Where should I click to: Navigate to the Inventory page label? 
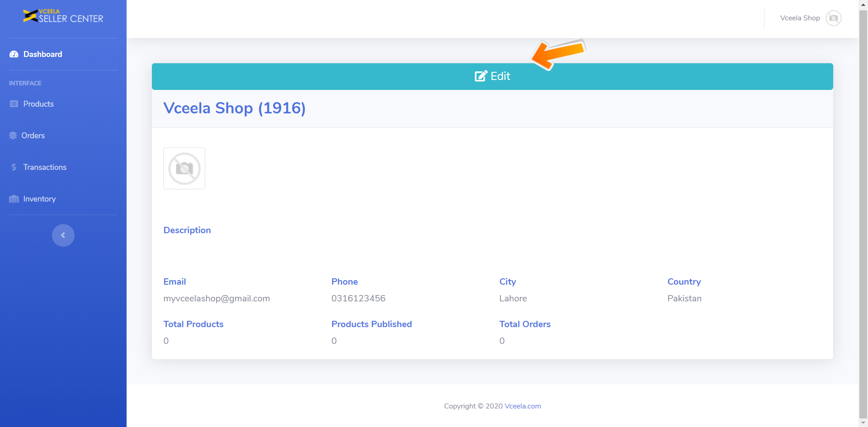coord(39,199)
